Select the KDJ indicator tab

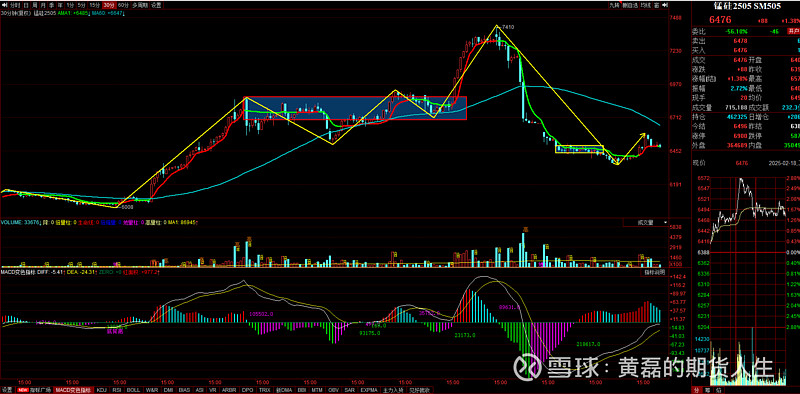click(102, 390)
